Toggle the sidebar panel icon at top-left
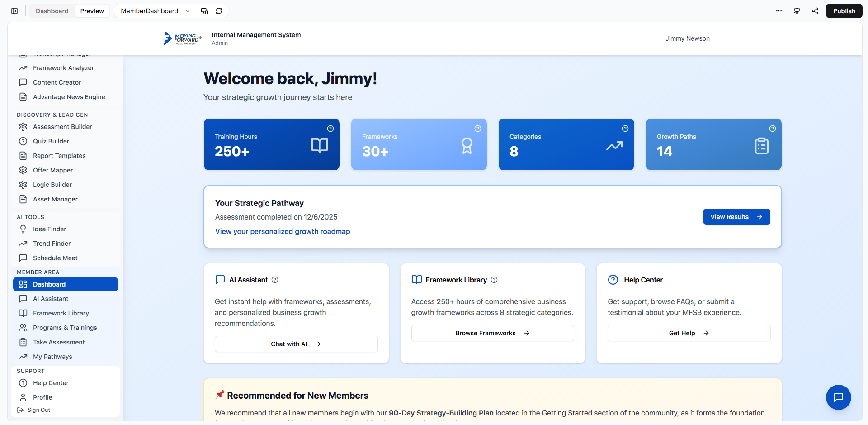The height and width of the screenshot is (425, 868). pyautogui.click(x=14, y=11)
